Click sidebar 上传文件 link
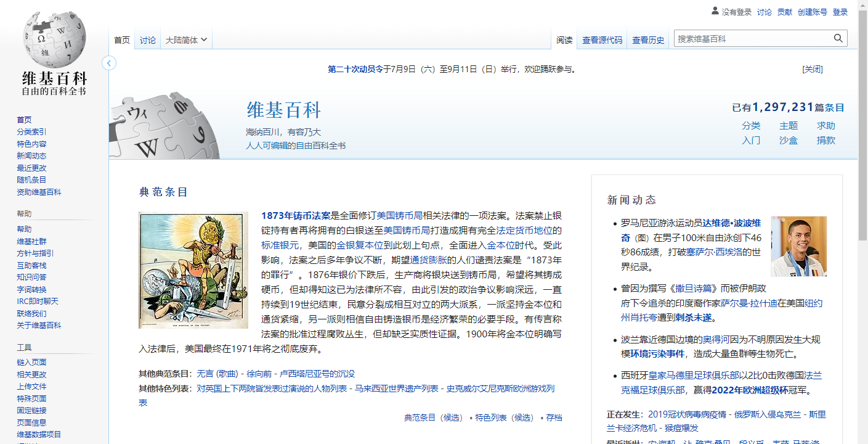 pyautogui.click(x=31, y=386)
